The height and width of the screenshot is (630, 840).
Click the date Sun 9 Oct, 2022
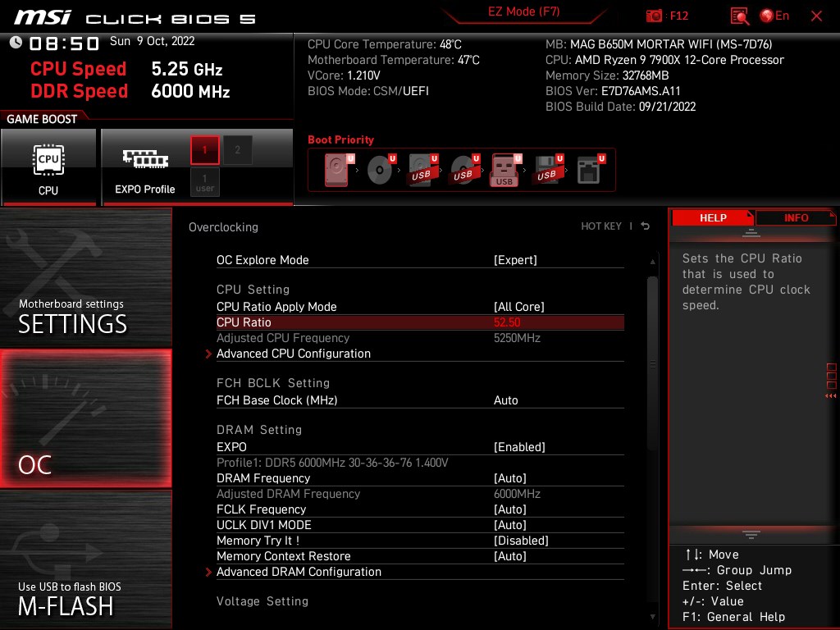click(x=152, y=41)
